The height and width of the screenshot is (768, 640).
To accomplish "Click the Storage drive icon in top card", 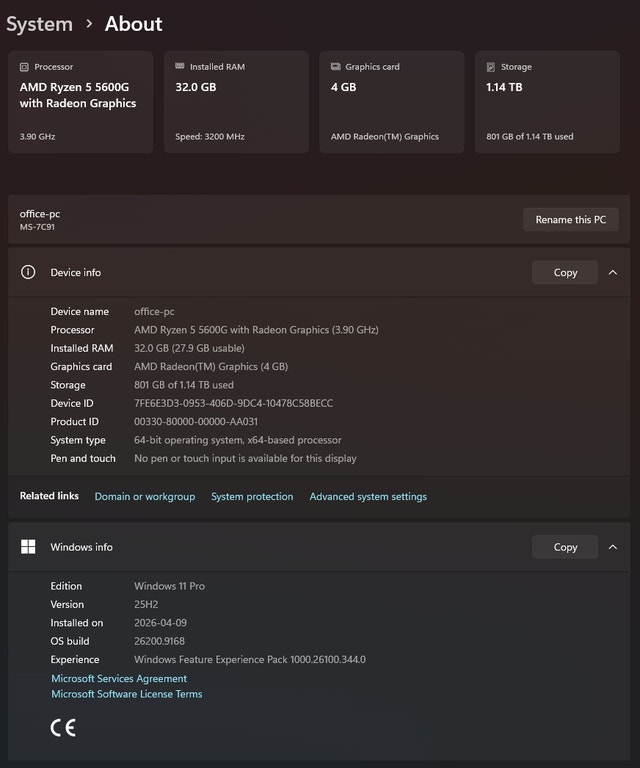I will [491, 67].
